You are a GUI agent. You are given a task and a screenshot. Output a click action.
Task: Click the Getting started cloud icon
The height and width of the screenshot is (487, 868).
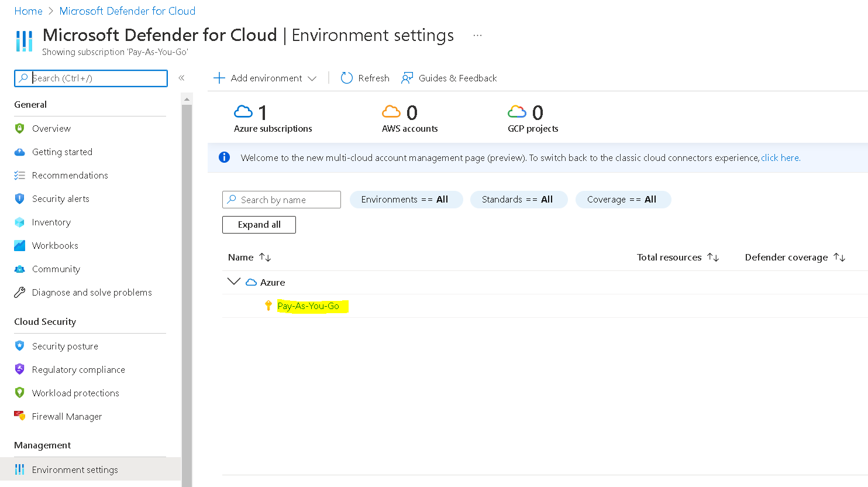(19, 152)
